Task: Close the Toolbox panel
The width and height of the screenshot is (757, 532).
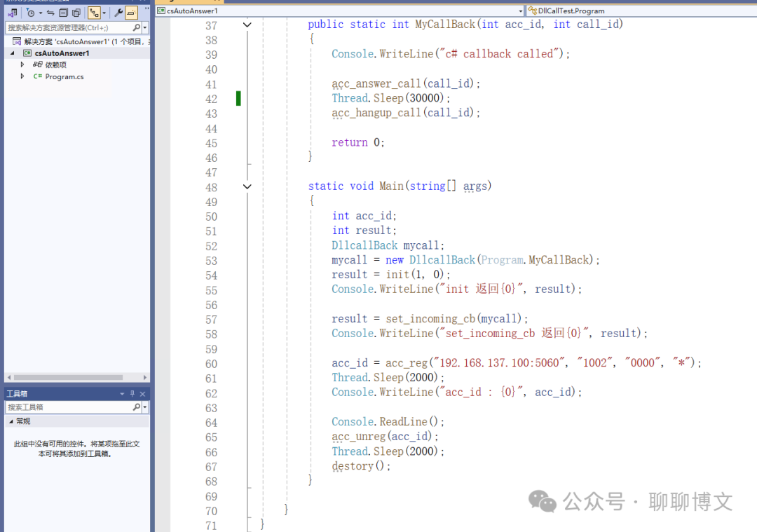Action: point(143,394)
